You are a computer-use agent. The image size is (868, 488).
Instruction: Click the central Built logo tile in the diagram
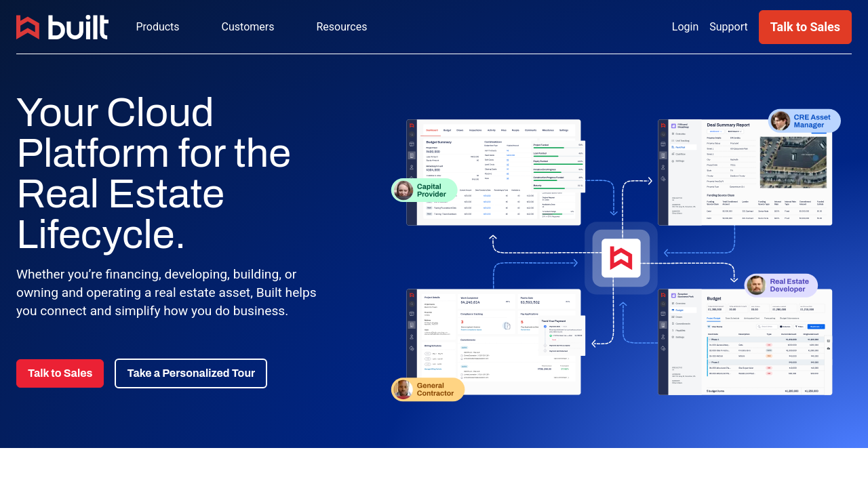[x=620, y=258]
